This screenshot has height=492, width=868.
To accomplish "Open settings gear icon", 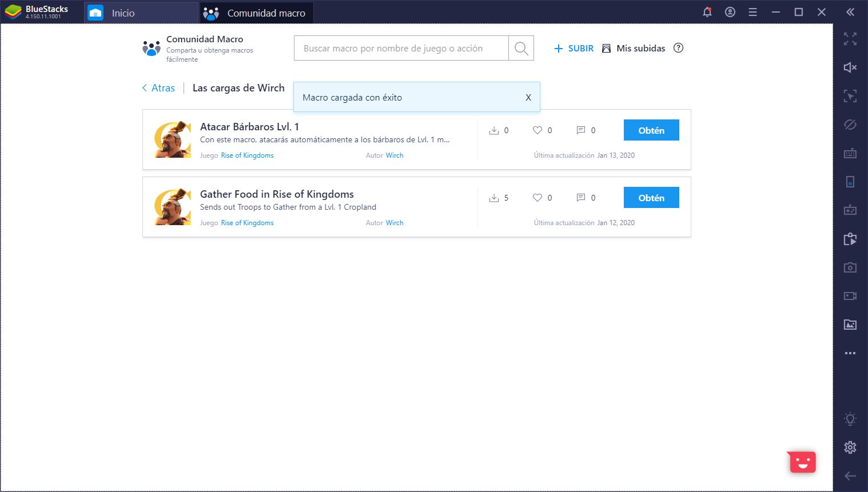I will [850, 447].
